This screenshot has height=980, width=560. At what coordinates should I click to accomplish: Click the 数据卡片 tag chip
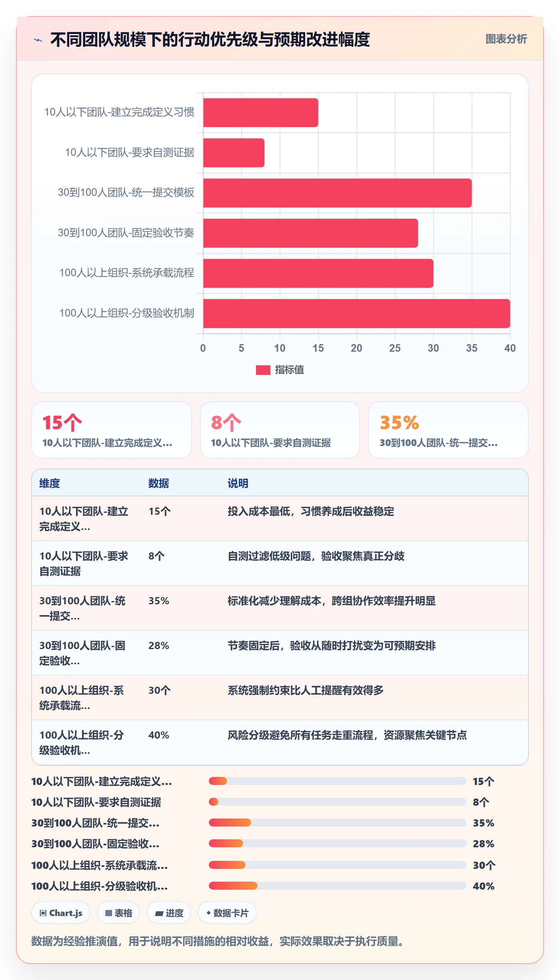coord(227,913)
